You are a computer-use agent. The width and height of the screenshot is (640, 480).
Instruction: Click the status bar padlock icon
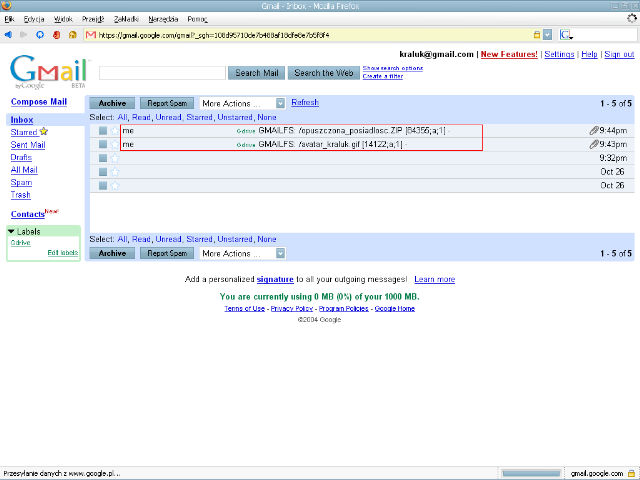[x=631, y=473]
